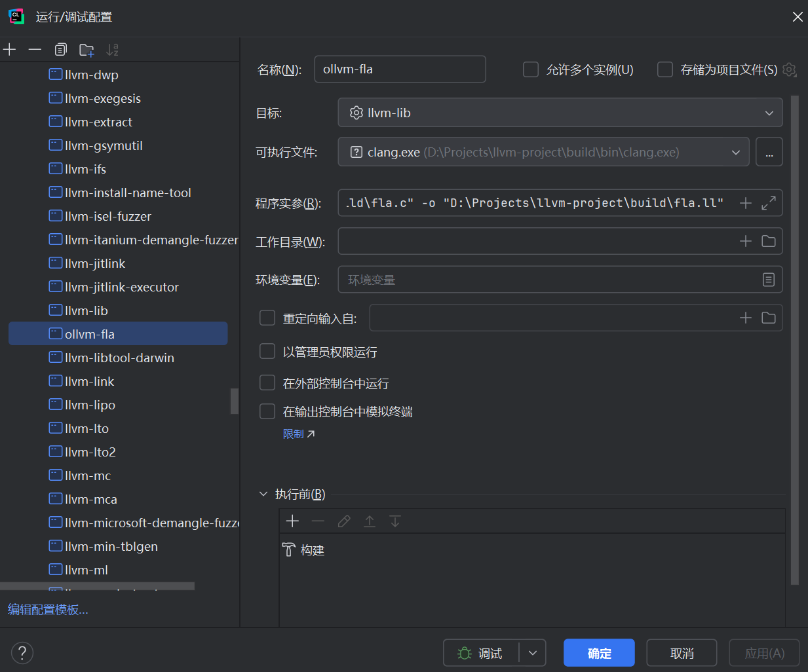The width and height of the screenshot is (808, 672).
Task: Browse file for redirect input
Action: coord(769,318)
